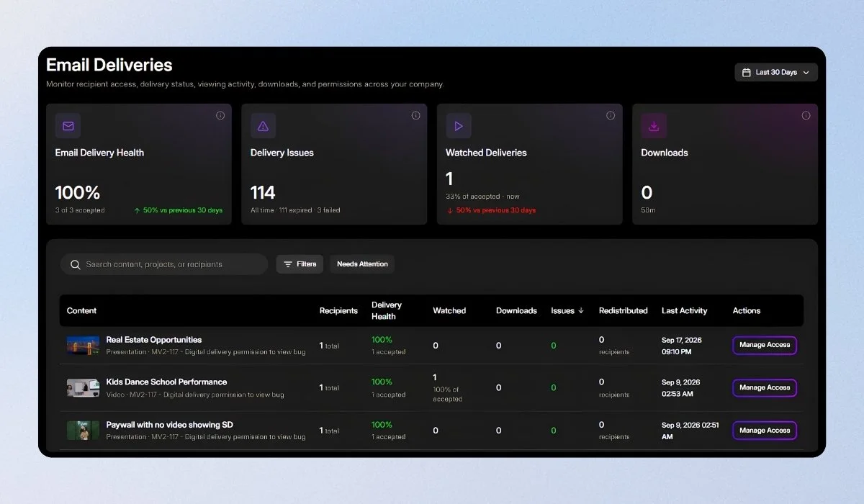The height and width of the screenshot is (504, 864).
Task: Select the Kids Dance School Performance title
Action: point(166,382)
